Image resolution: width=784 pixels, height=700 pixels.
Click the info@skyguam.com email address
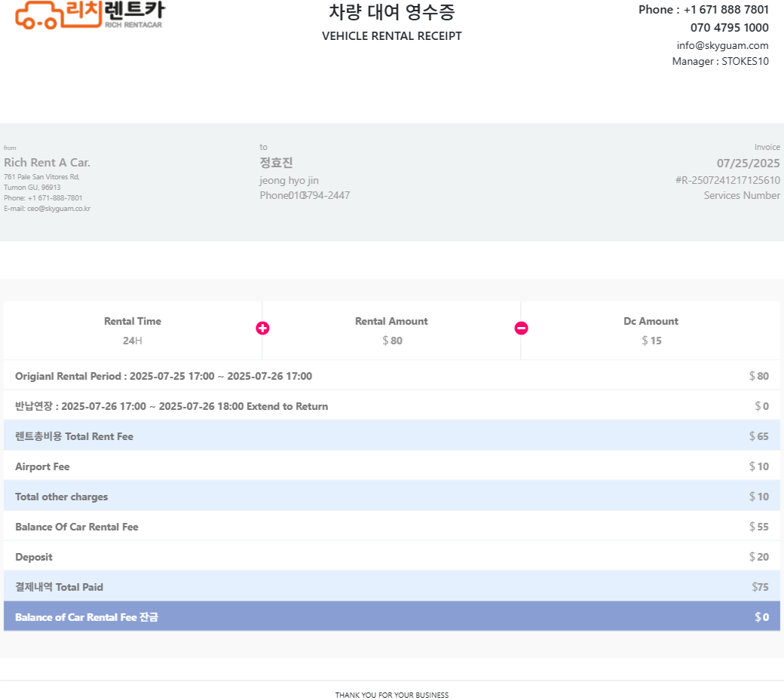pyautogui.click(x=722, y=45)
